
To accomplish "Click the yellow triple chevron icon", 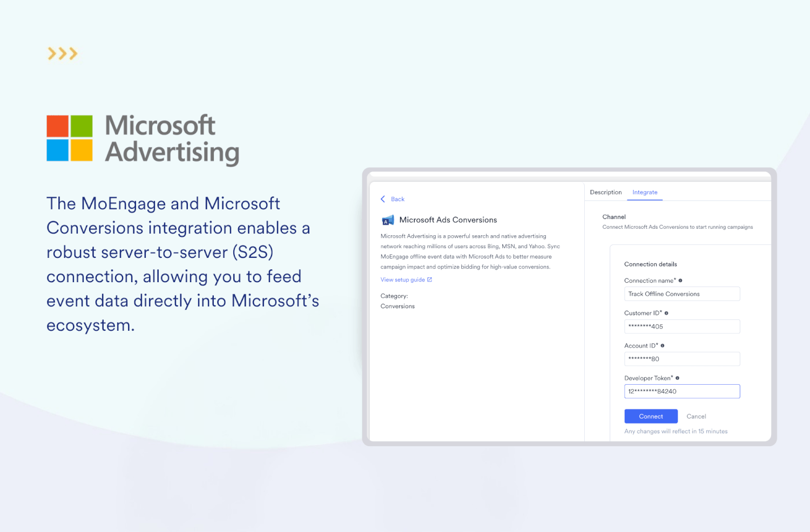I will coord(63,53).
